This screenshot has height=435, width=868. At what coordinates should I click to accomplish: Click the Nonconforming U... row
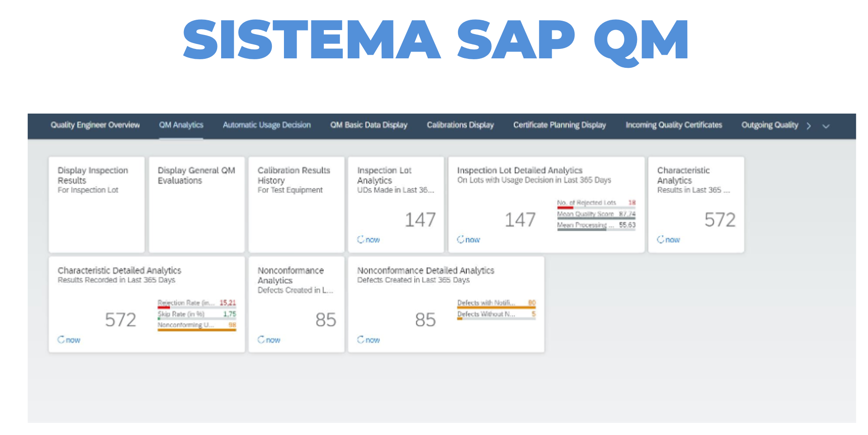196,325
